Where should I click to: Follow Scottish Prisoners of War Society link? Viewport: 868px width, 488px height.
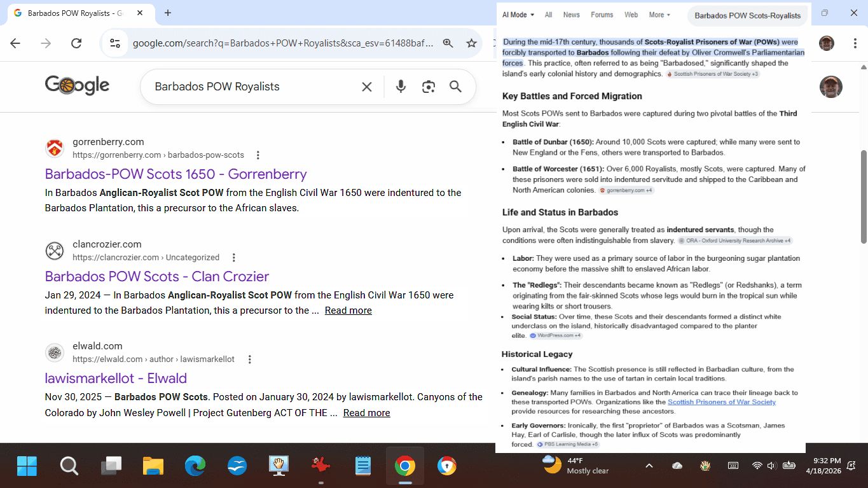(x=721, y=402)
